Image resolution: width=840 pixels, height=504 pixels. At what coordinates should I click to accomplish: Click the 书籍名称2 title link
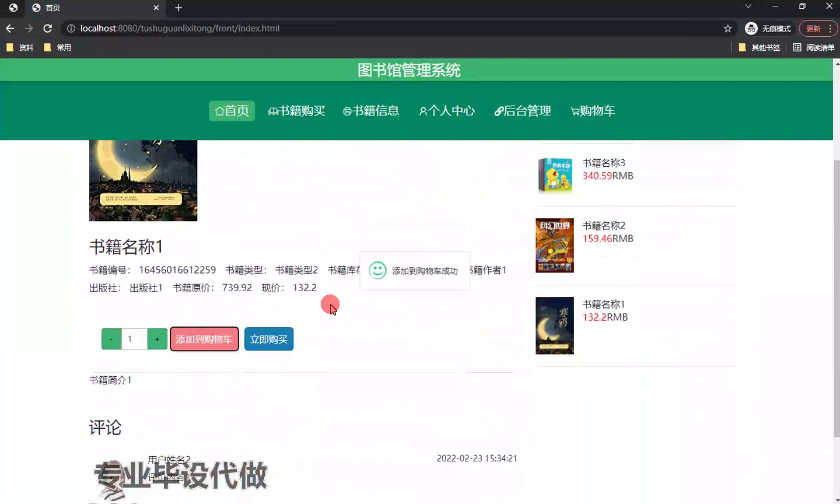604,225
